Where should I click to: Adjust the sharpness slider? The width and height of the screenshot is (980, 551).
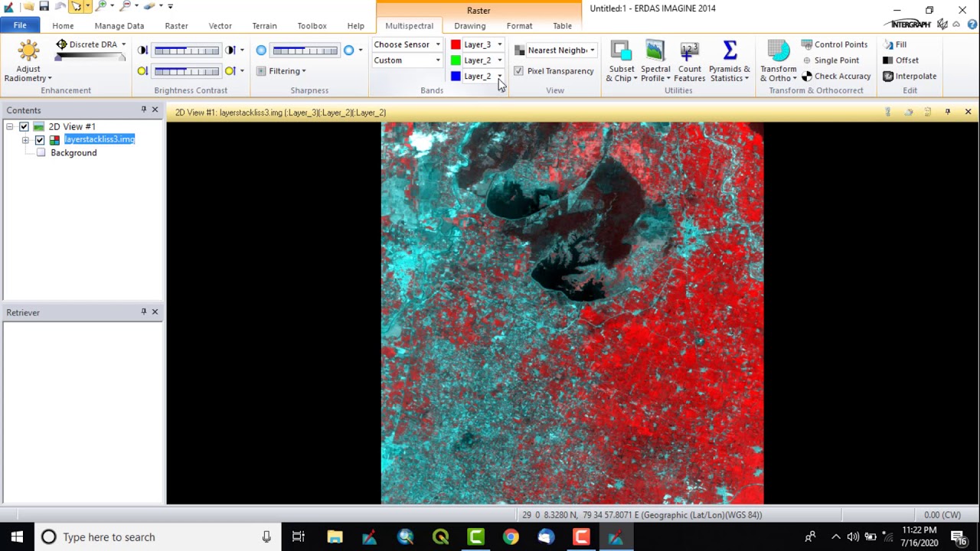pos(305,51)
